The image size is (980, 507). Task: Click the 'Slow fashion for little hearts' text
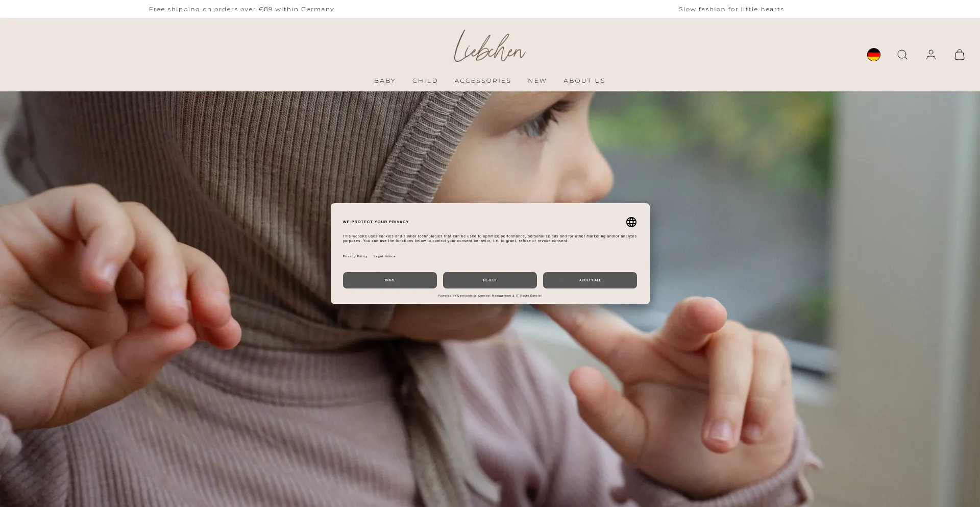point(731,9)
